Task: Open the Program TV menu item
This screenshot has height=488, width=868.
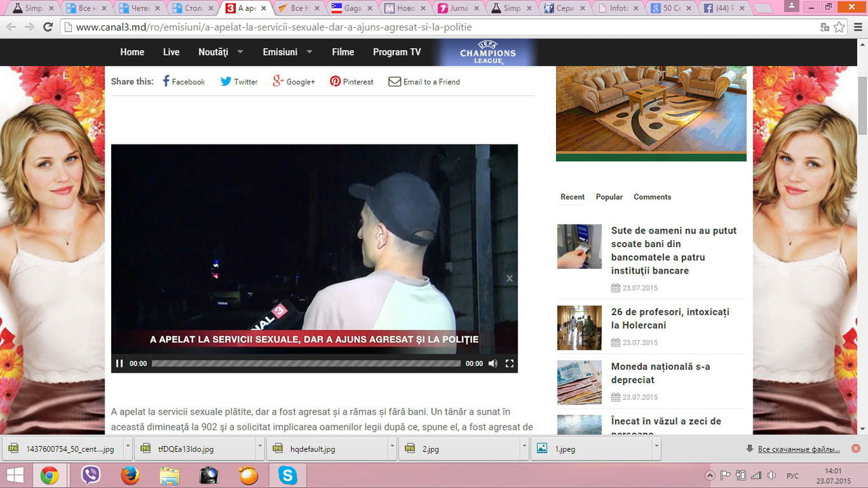Action: click(397, 52)
